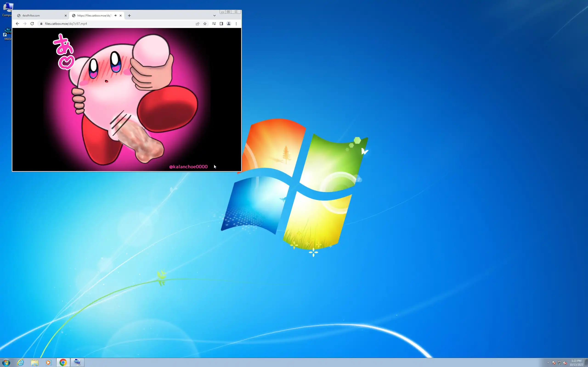Viewport: 588px width, 367px height.
Task: Open Windows Explorer folder in taskbar
Action: (35, 362)
